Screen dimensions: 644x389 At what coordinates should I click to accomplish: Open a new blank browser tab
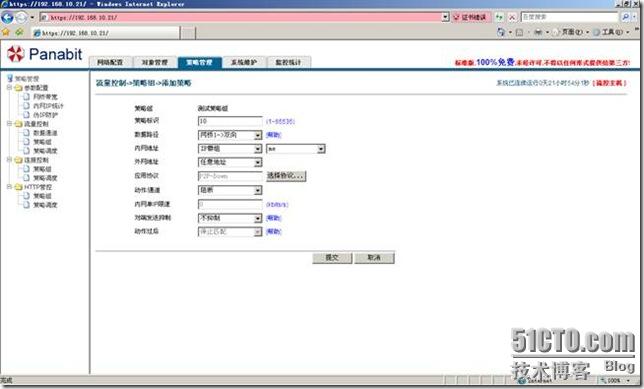(188, 33)
